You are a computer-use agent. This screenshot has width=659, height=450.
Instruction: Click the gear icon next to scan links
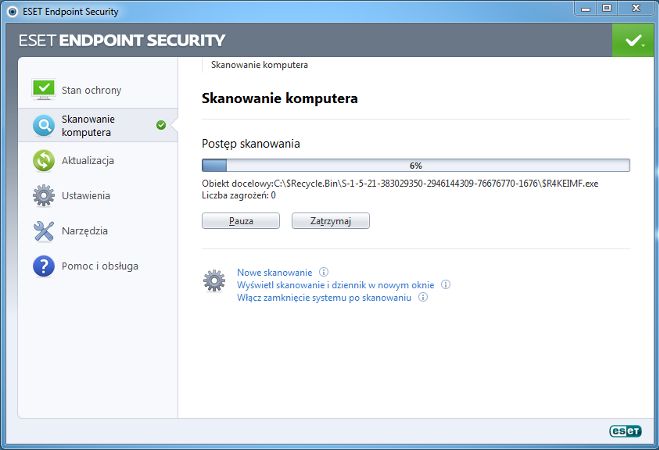(x=214, y=280)
